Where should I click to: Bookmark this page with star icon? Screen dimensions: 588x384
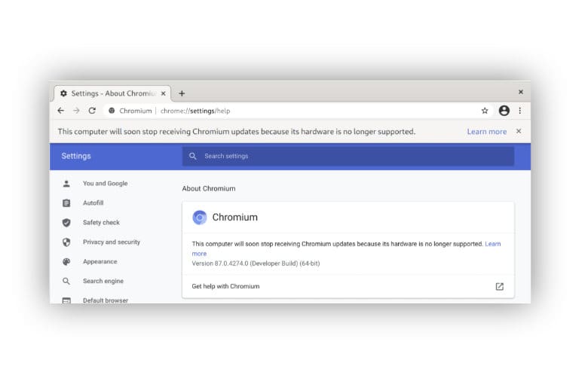(x=485, y=111)
